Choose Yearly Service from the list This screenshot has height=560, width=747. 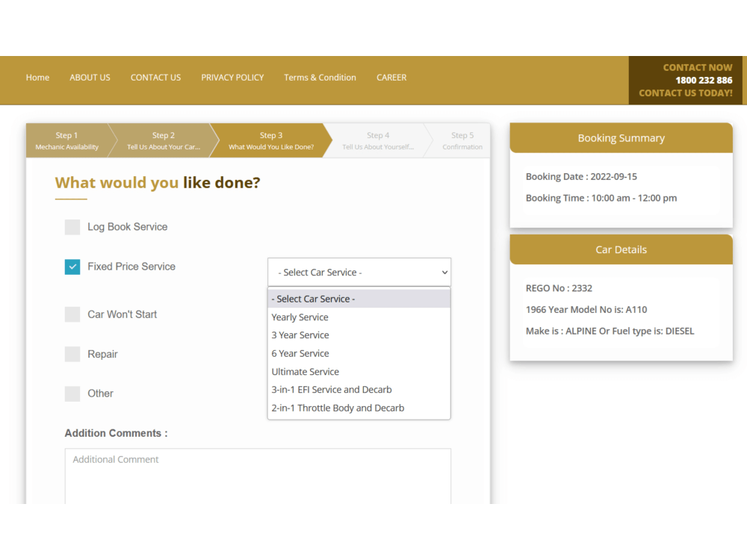[359, 317]
